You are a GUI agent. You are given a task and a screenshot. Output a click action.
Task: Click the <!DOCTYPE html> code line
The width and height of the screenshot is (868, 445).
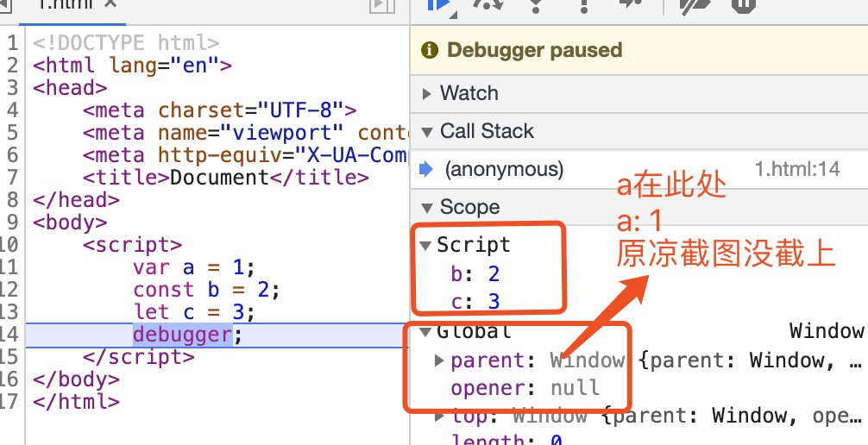tap(126, 43)
